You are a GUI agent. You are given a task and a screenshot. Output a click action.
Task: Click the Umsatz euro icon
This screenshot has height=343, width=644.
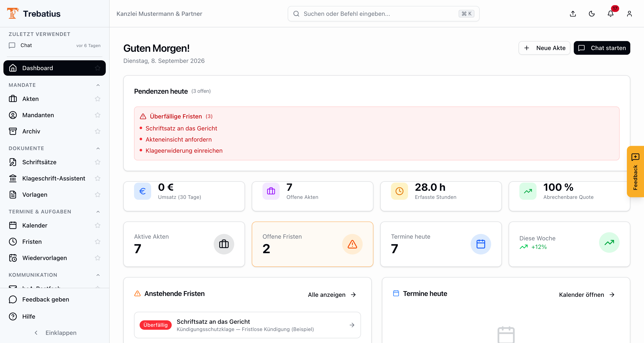coord(143,191)
